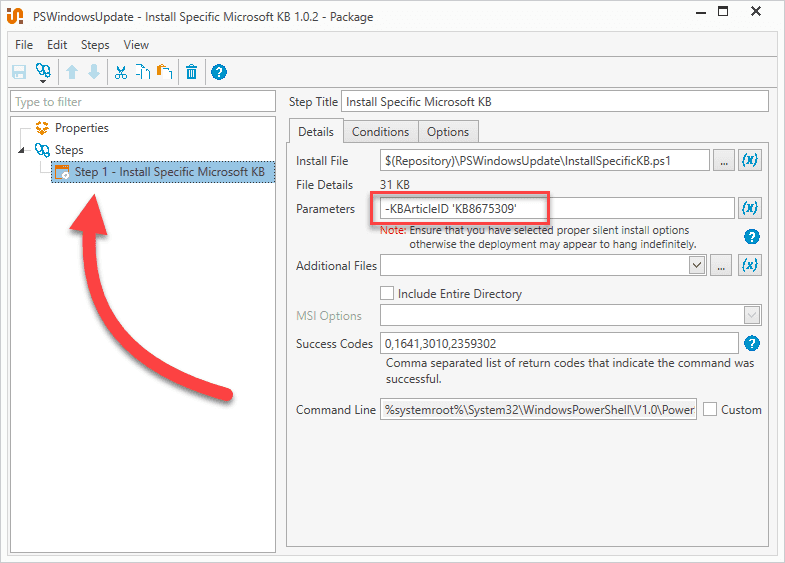Select Properties in the package tree
This screenshot has width=785, height=563.
point(82,128)
